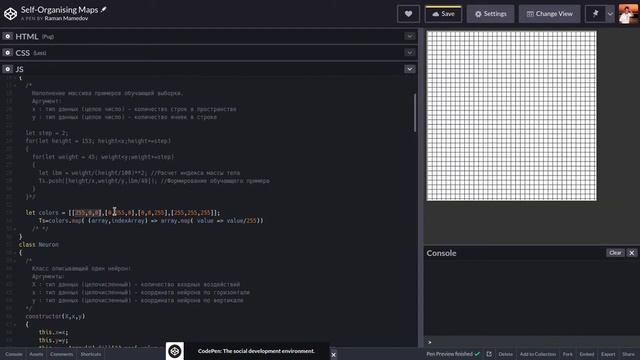Image resolution: width=640 pixels, height=360 pixels.
Task: Open CSS editor settings gear
Action: click(7, 53)
